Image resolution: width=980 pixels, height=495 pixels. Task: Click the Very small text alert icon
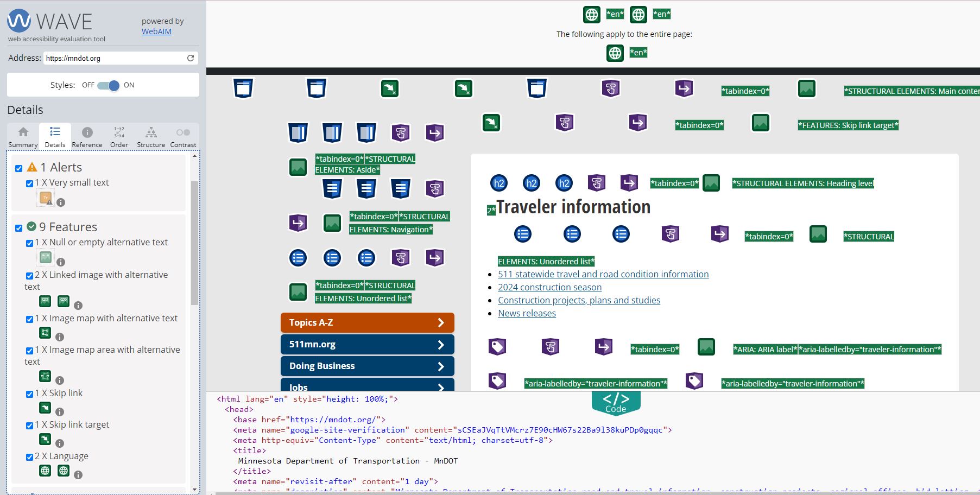46,199
